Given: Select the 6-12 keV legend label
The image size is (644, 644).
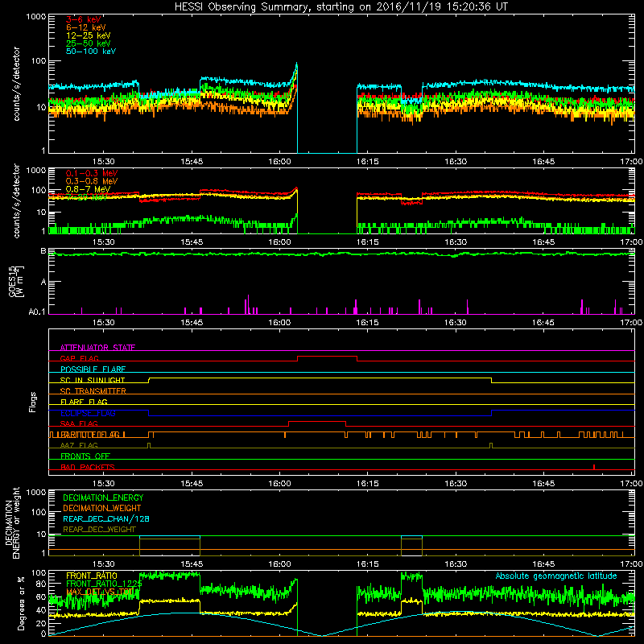Looking at the screenshot, I should (x=85, y=27).
